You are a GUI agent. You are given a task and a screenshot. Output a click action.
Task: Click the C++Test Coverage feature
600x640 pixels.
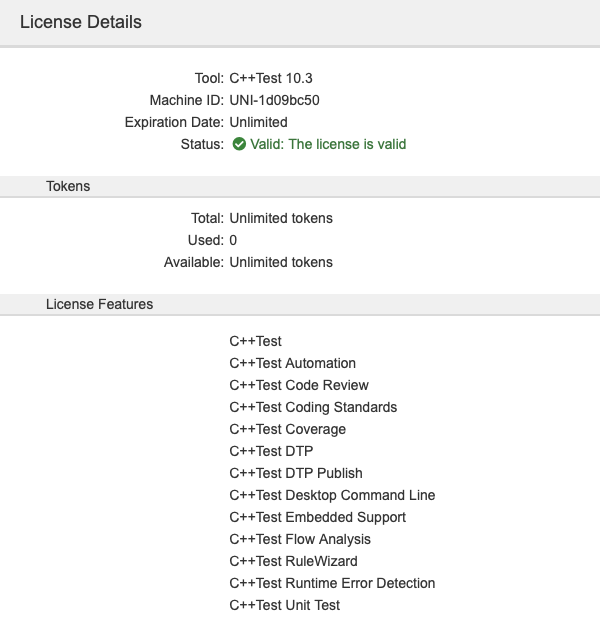click(288, 429)
